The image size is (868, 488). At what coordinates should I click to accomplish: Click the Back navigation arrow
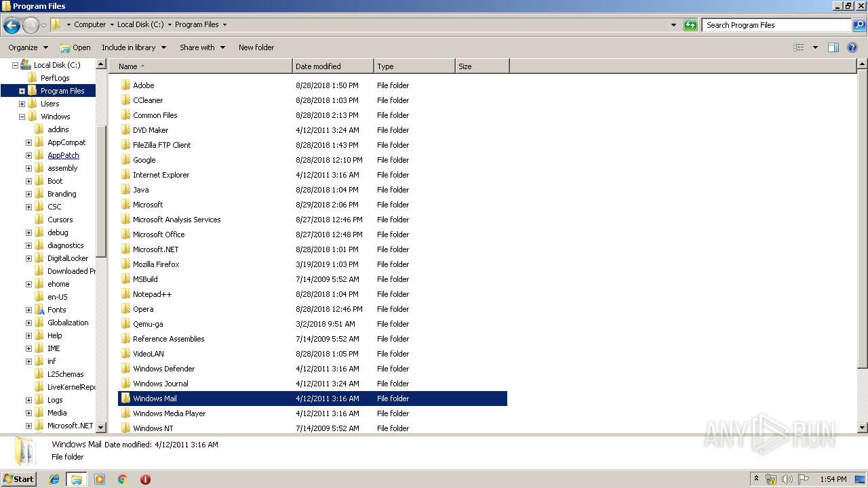(x=12, y=25)
